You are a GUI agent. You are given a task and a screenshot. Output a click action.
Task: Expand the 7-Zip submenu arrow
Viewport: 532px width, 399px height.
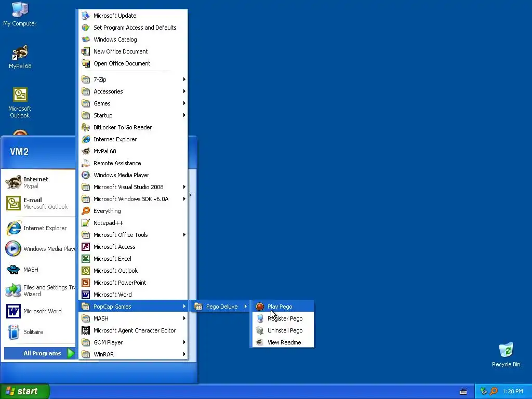(x=184, y=79)
